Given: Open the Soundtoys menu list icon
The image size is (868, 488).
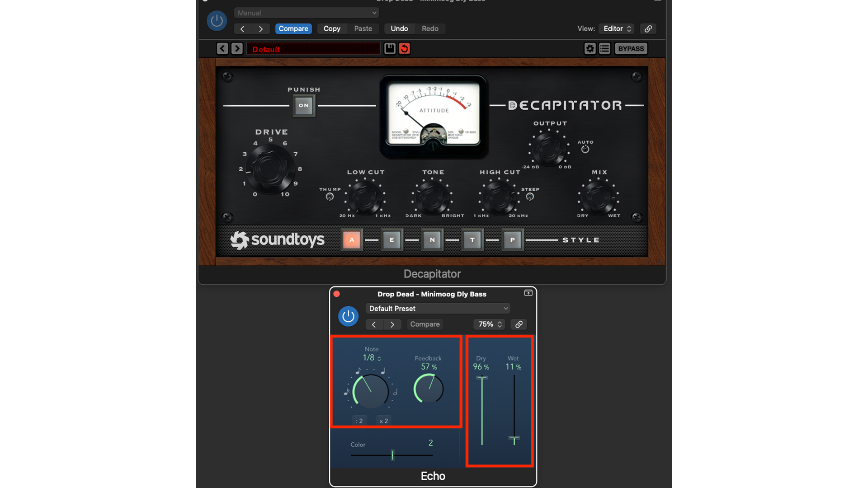Looking at the screenshot, I should pyautogui.click(x=604, y=48).
